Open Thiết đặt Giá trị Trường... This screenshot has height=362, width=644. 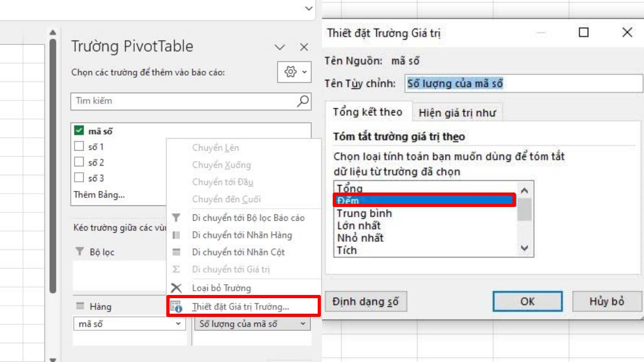pyautogui.click(x=244, y=307)
